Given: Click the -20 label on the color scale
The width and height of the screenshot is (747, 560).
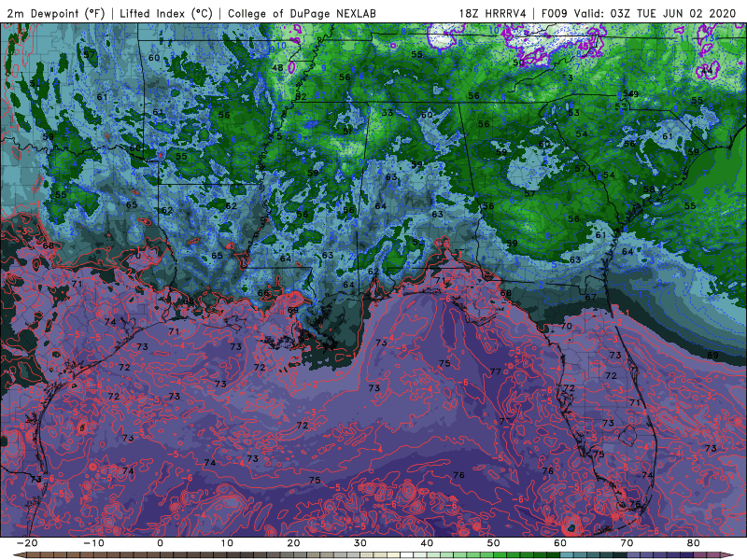Looking at the screenshot, I should (27, 543).
